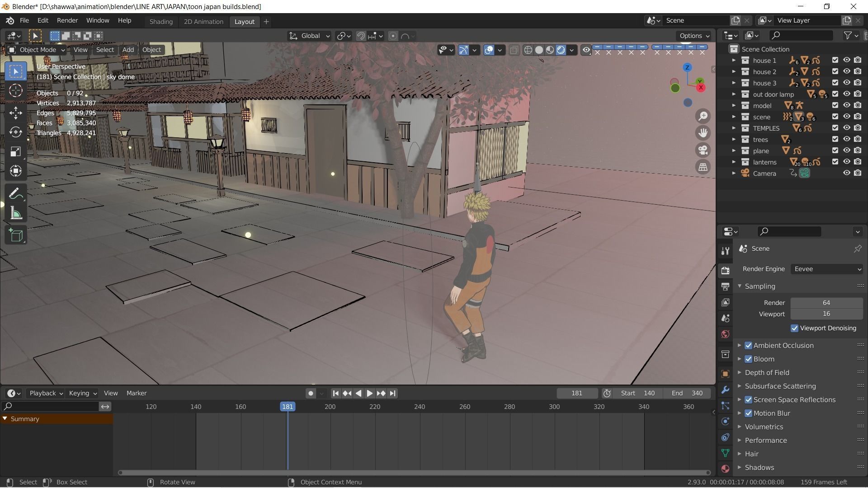
Task: Open the Keying popover
Action: (82, 393)
